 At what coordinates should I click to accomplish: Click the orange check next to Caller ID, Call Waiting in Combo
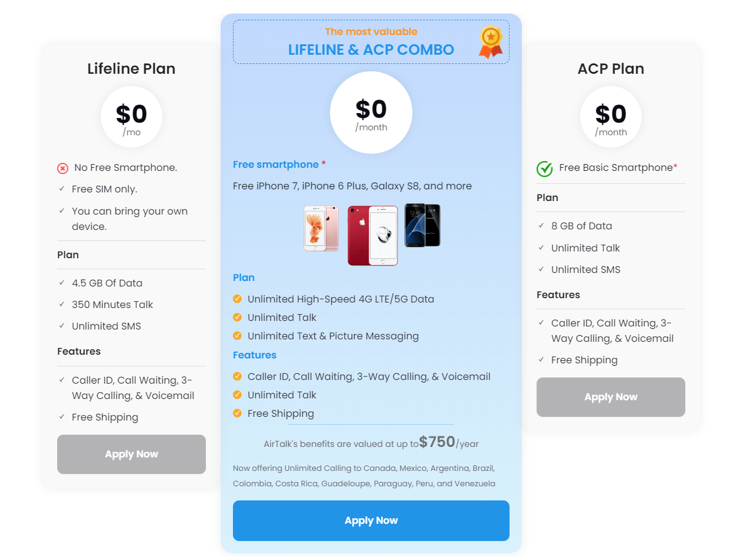[x=237, y=377]
